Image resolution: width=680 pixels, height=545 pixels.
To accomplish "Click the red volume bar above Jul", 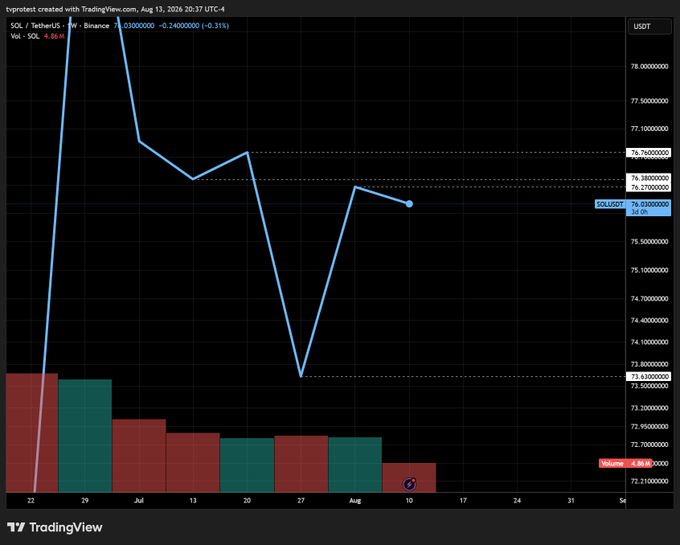I will click(x=139, y=456).
